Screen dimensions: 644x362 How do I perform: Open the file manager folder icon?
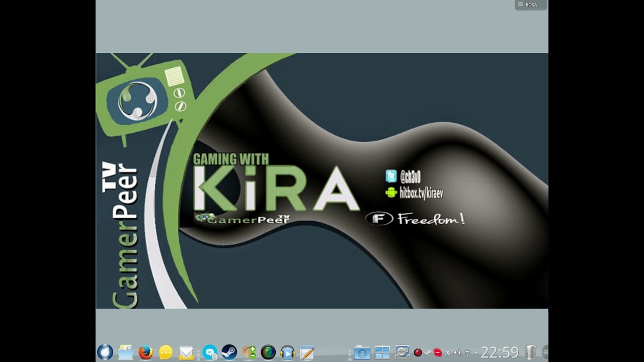[125, 352]
